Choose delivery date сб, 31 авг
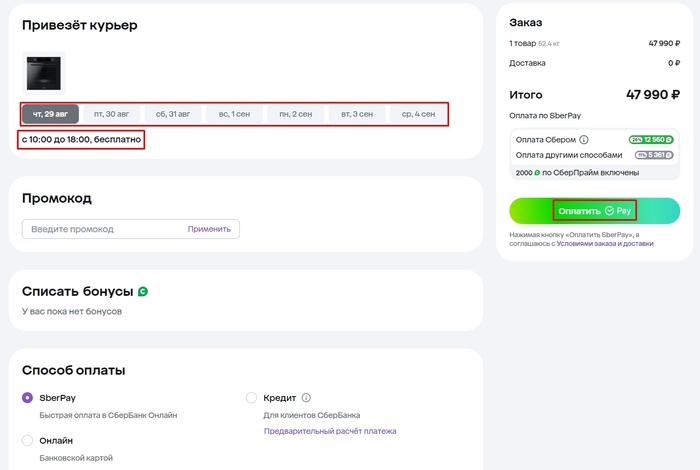700x470 pixels. coord(173,114)
